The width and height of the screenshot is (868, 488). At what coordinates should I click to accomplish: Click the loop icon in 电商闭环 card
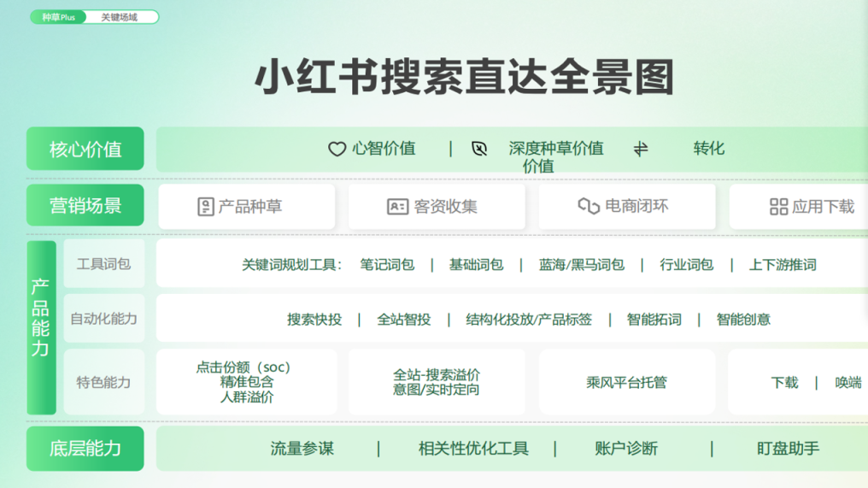(589, 206)
